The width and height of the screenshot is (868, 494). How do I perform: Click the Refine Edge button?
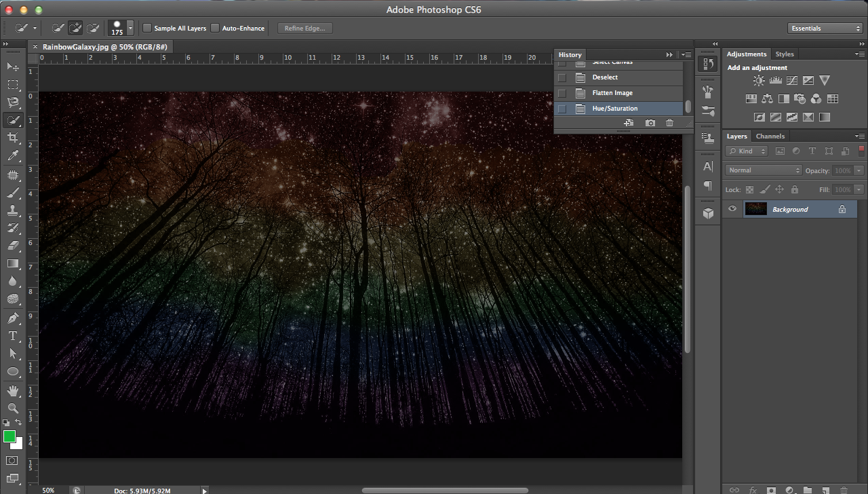point(304,28)
